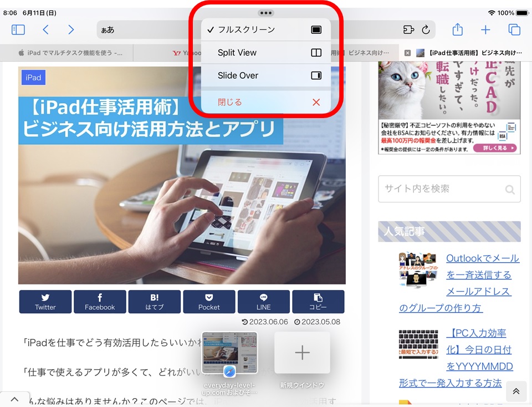532x407 pixels.
Task: Go back to previous page
Action: pos(46,30)
